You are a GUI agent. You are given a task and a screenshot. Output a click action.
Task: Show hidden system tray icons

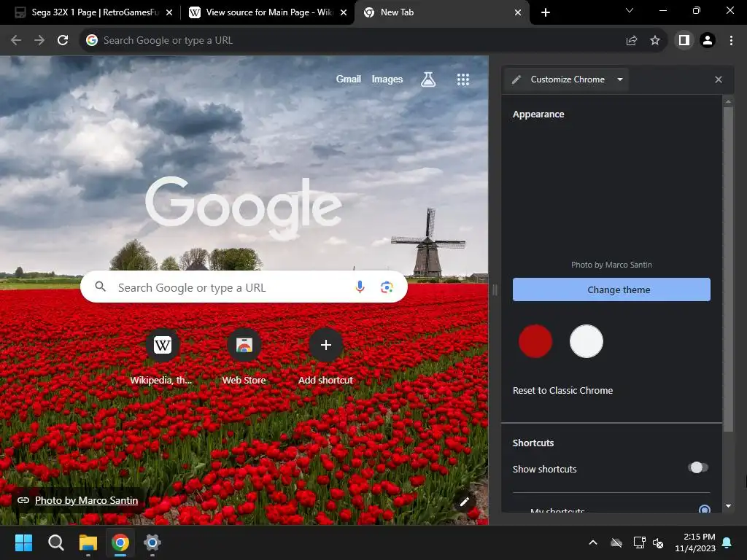[x=592, y=542]
